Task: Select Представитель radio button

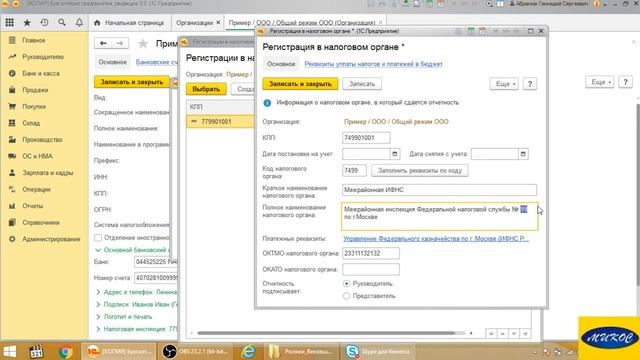Action: (x=347, y=296)
